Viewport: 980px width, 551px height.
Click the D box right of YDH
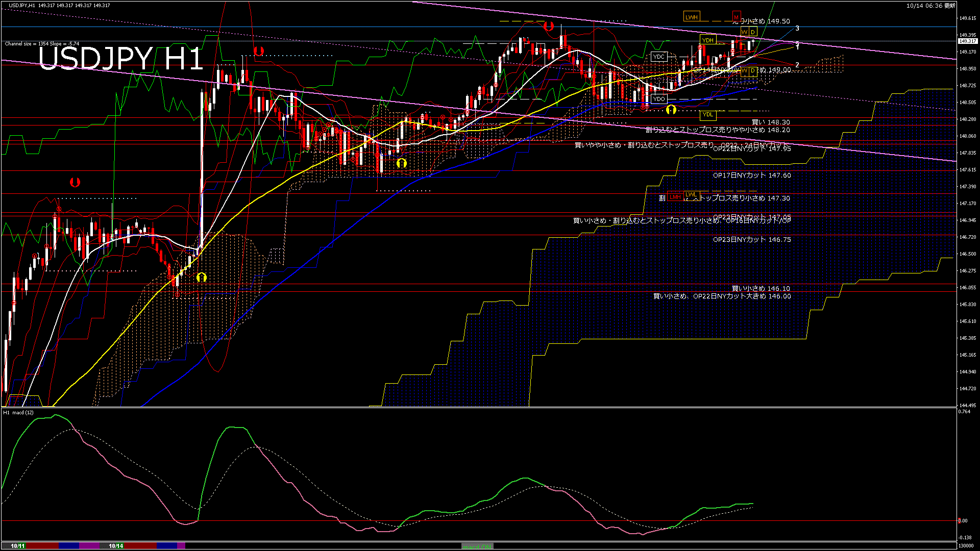pyautogui.click(x=753, y=32)
